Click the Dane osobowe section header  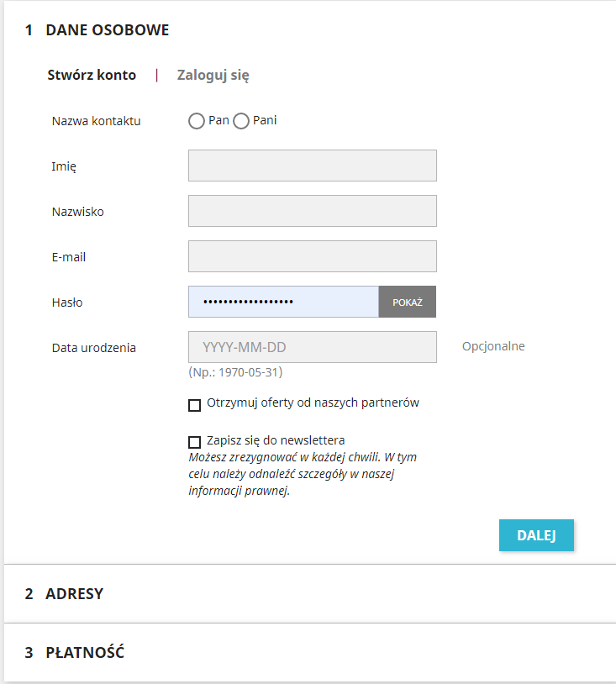click(x=107, y=30)
